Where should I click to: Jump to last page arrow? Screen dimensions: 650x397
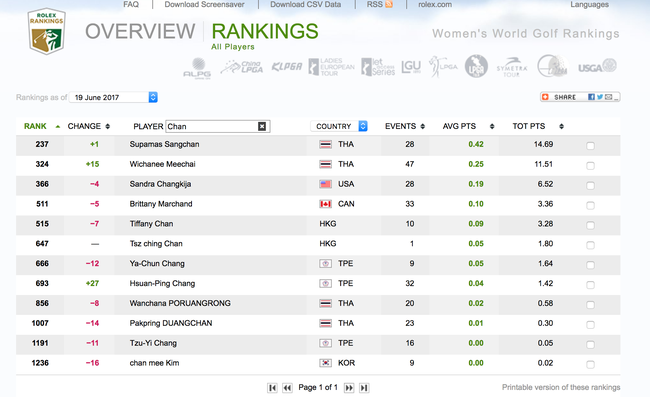pyautogui.click(x=364, y=387)
